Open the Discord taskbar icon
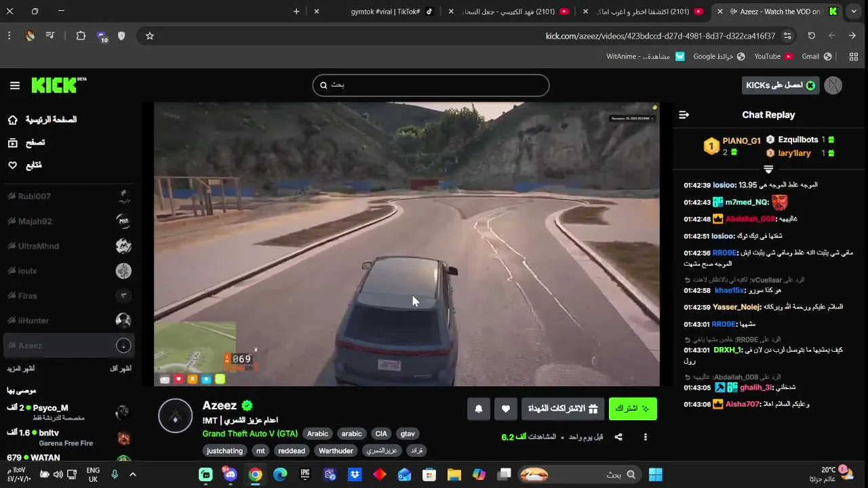 [x=230, y=474]
